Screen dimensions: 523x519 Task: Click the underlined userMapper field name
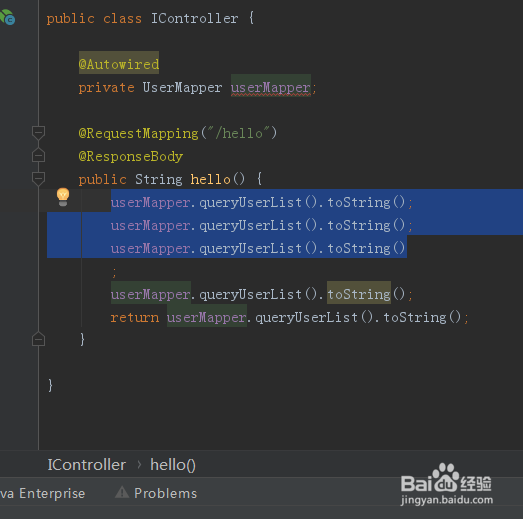click(x=271, y=88)
